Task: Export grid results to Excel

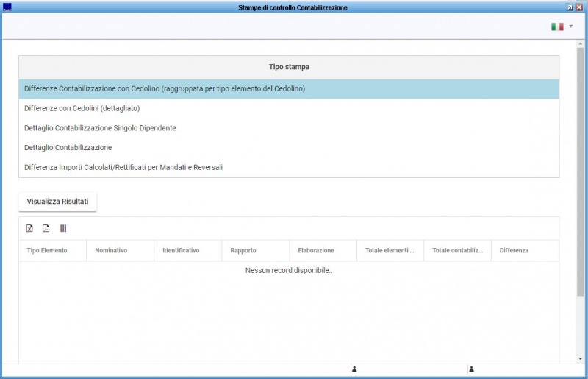Action: pyautogui.click(x=29, y=228)
